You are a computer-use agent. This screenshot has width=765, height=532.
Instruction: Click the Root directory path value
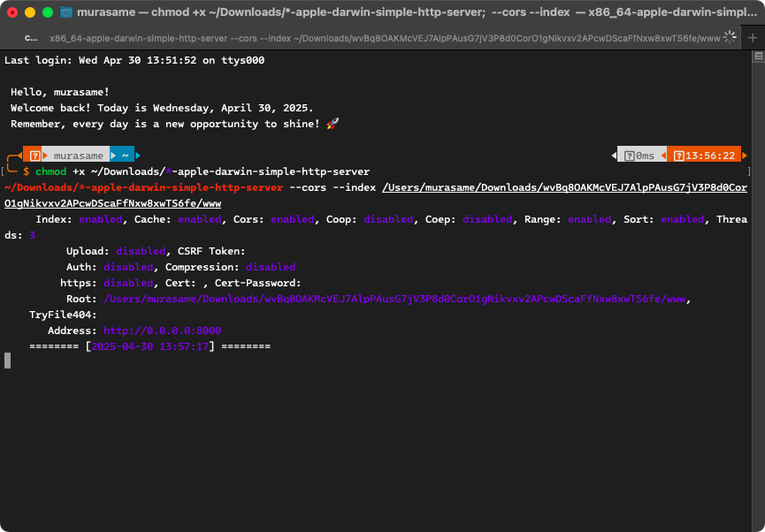(x=395, y=299)
